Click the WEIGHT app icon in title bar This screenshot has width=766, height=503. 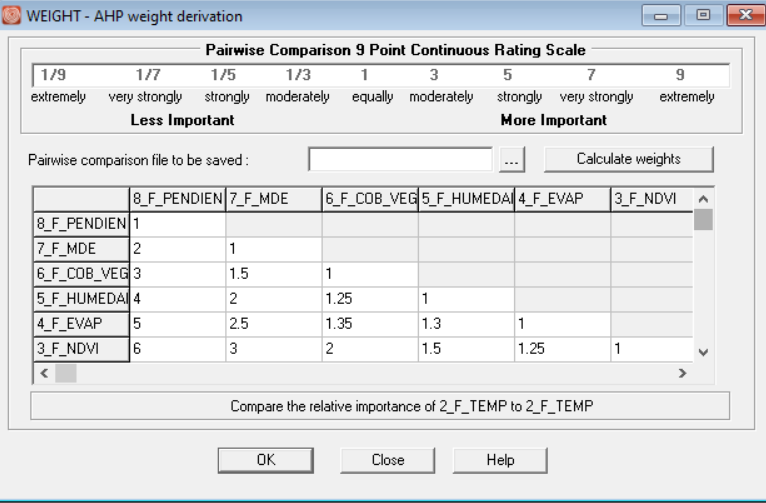click(14, 17)
